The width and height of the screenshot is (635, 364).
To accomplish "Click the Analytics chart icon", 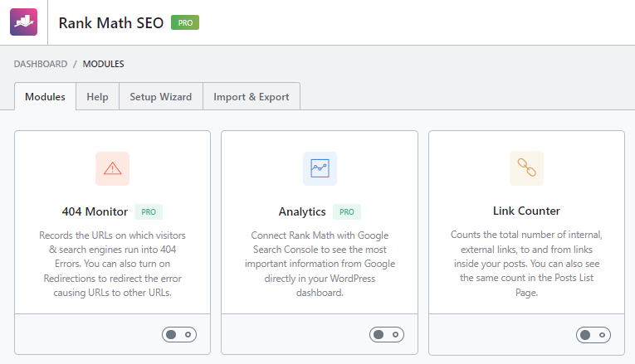I will (x=320, y=168).
